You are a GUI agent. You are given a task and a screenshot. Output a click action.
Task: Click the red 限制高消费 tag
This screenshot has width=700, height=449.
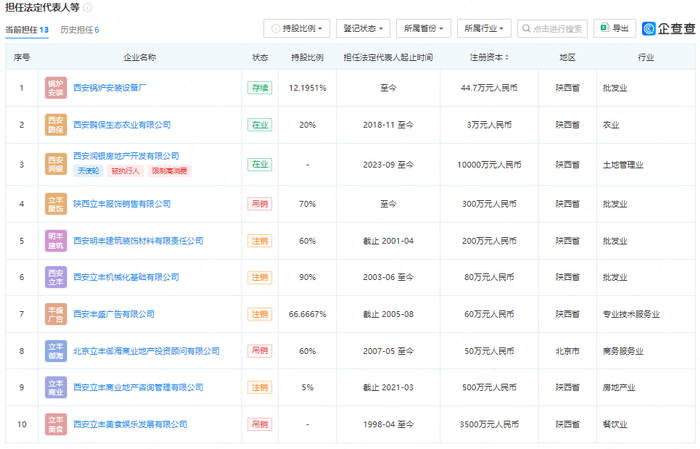170,171
